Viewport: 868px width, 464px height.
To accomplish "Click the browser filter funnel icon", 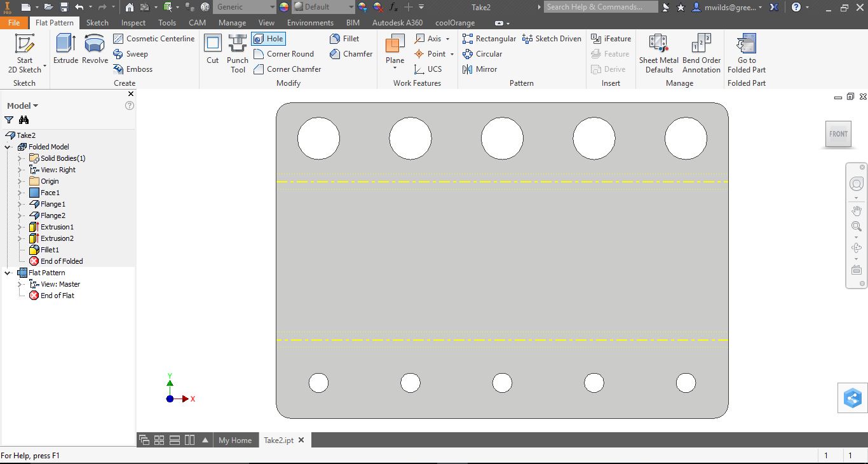I will click(9, 120).
